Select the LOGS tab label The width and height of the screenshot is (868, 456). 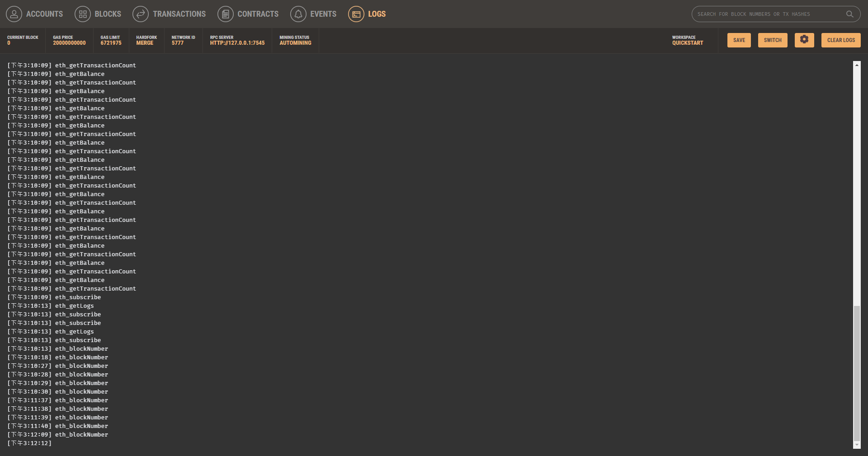click(x=377, y=14)
